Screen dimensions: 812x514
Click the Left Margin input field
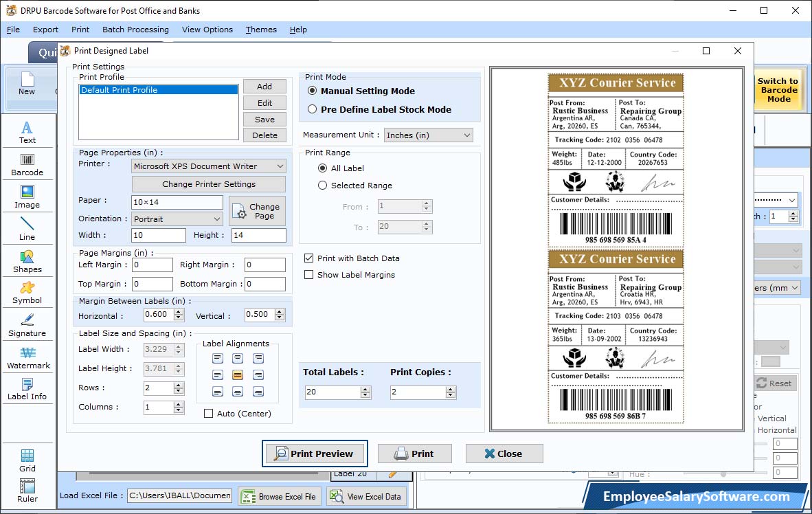pyautogui.click(x=153, y=265)
